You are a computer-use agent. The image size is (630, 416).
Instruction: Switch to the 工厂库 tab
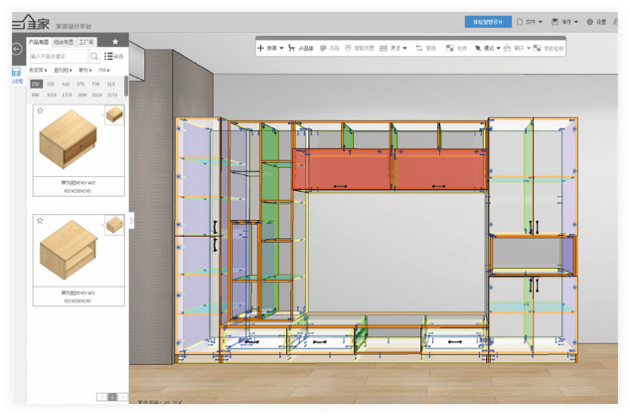click(87, 43)
